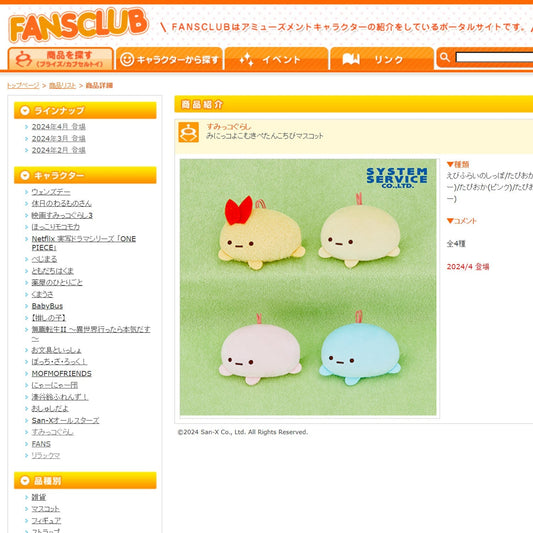The width and height of the screenshot is (533, 533).
Task: Click into the search text field
Action: pos(494,57)
